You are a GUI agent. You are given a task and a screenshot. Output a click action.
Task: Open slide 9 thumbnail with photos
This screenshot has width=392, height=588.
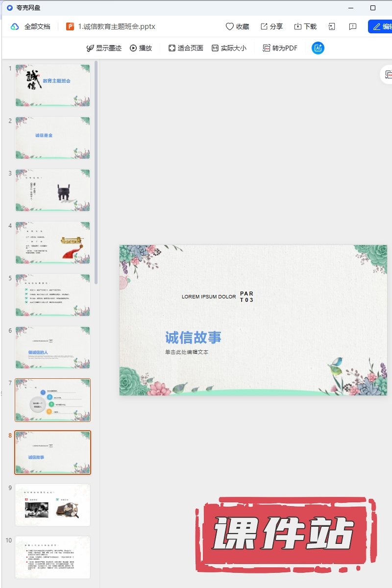52,505
